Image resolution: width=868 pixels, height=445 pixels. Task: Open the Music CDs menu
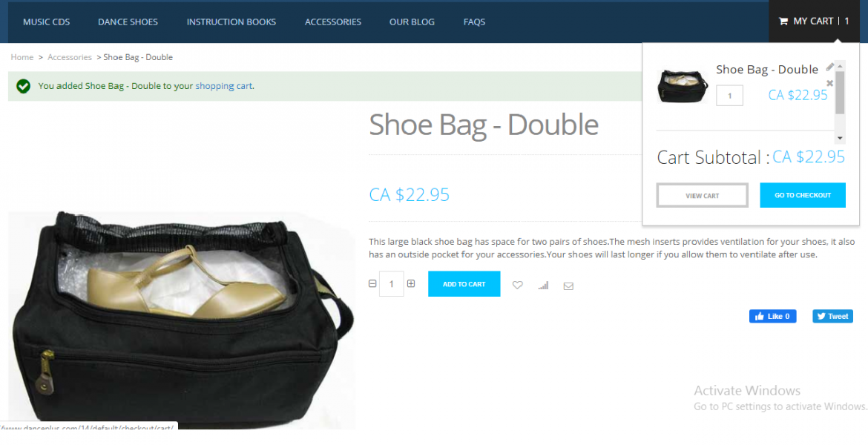[47, 22]
